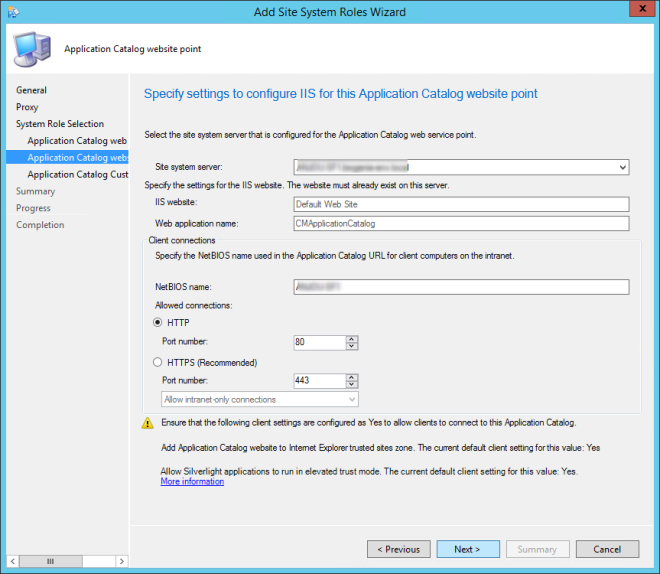Image resolution: width=660 pixels, height=574 pixels.
Task: Increase the HTTP port number
Action: pos(351,338)
